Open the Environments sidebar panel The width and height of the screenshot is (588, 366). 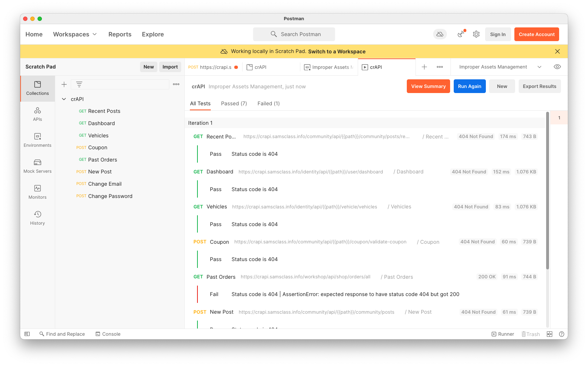[38, 140]
